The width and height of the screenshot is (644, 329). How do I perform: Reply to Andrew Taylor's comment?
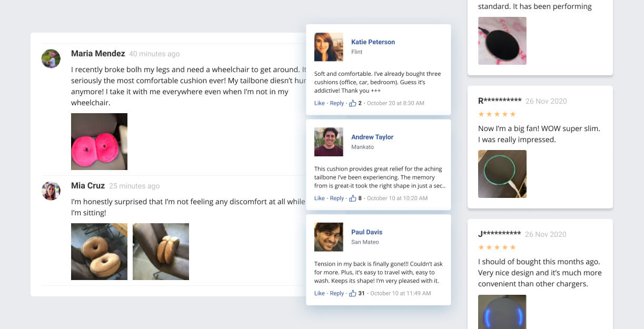point(336,198)
